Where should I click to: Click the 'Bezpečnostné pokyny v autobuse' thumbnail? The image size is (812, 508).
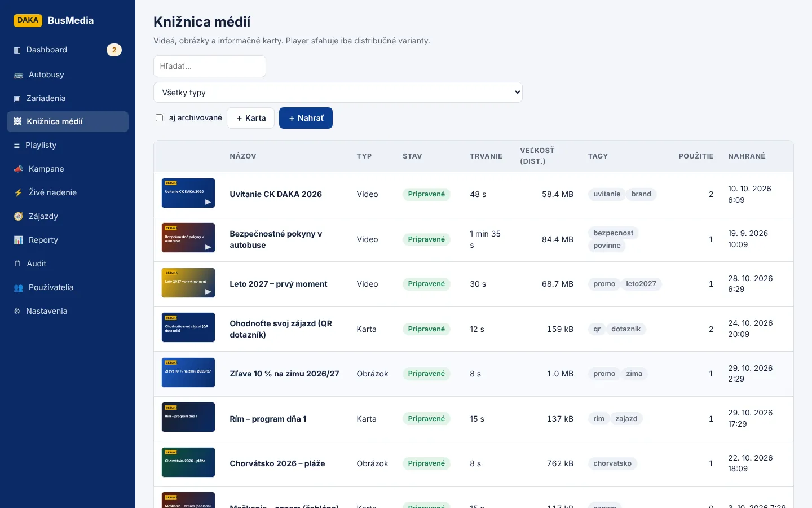188,238
